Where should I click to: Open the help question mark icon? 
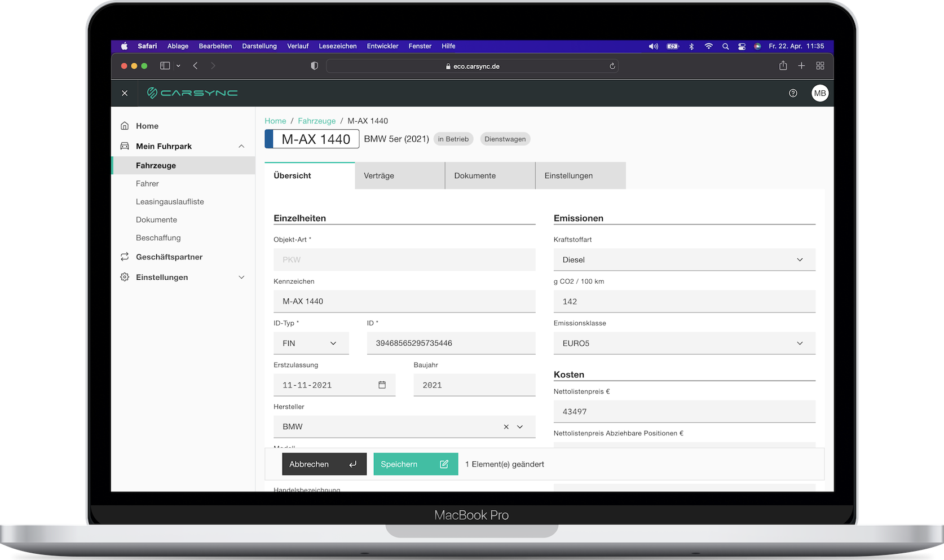click(793, 93)
